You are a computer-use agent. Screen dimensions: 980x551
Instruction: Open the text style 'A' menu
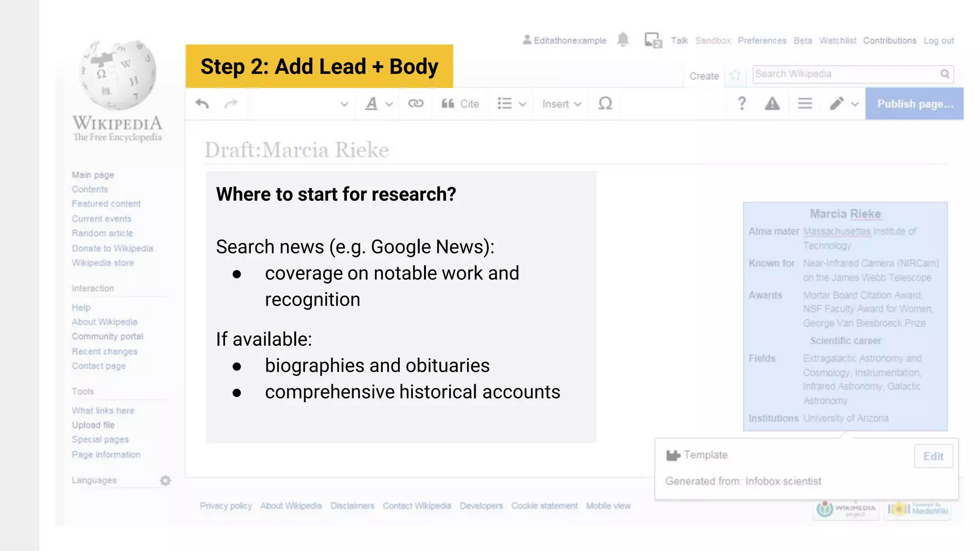(x=379, y=104)
